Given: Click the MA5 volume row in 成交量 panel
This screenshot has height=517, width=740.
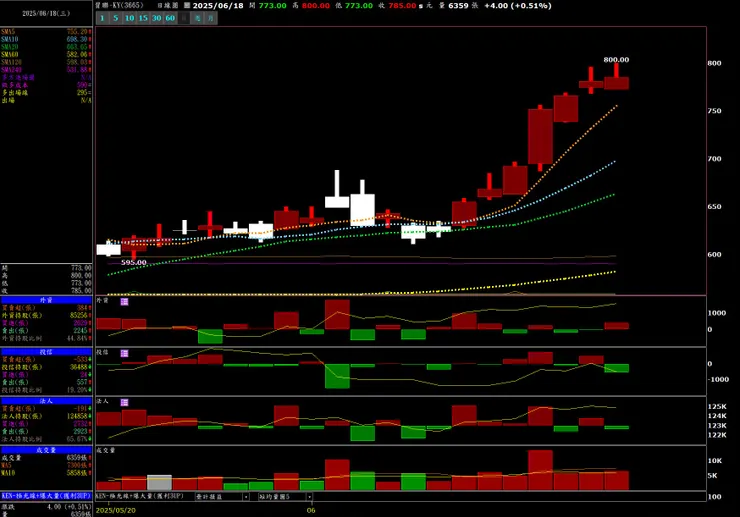Looking at the screenshot, I should click(x=46, y=465).
